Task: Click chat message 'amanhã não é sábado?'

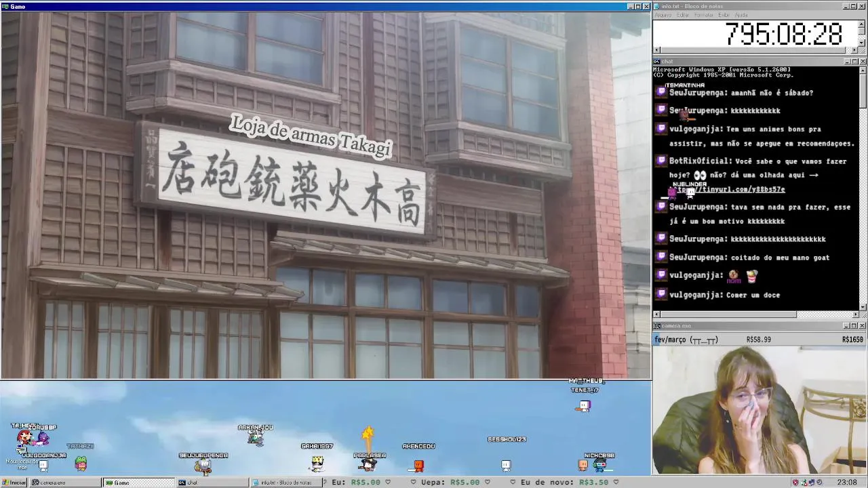Action: tap(772, 93)
